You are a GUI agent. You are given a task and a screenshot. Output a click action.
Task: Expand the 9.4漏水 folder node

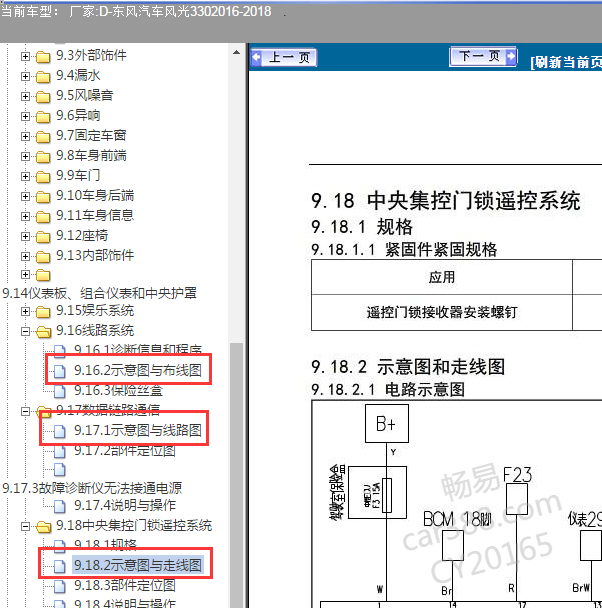tap(25, 76)
